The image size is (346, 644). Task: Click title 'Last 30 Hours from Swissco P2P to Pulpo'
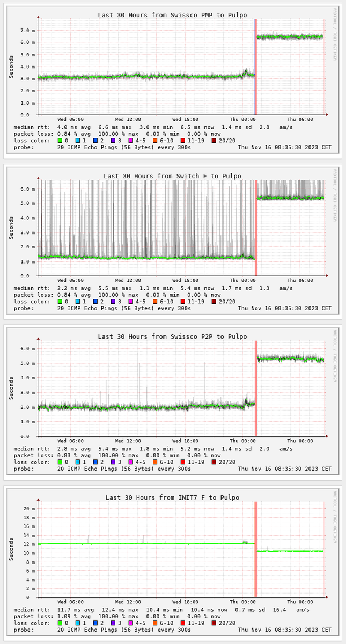[x=172, y=336]
